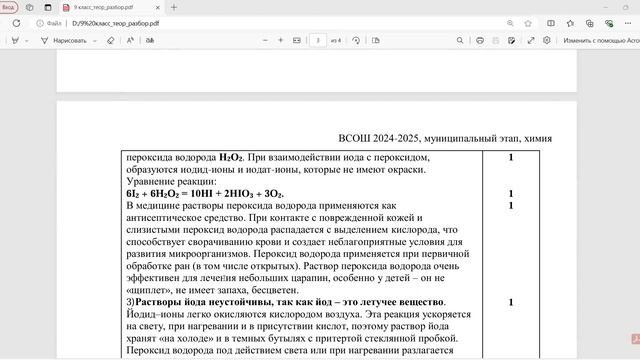
Task: Expand the highlight color dropdown arrow
Action: [x=27, y=41]
